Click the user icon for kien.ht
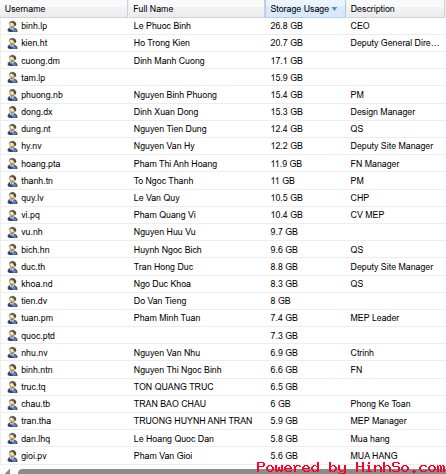Image resolution: width=446 pixels, height=474 pixels. coord(12,43)
